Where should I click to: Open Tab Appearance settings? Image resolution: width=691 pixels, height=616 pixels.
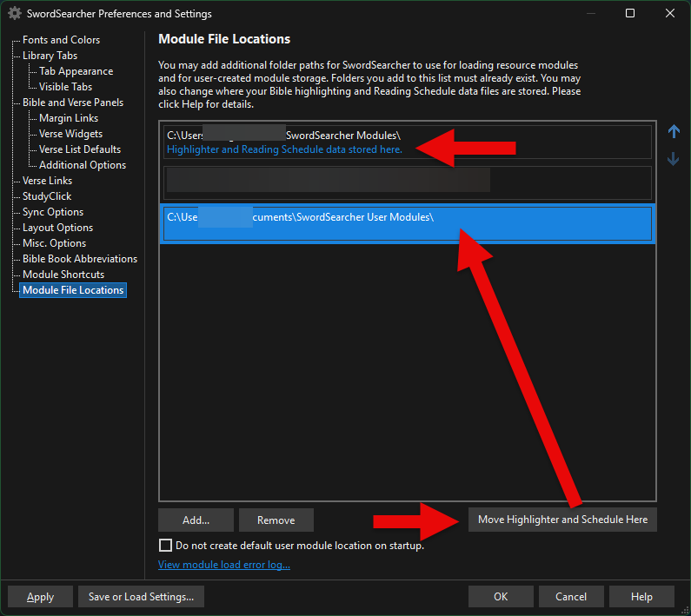76,71
